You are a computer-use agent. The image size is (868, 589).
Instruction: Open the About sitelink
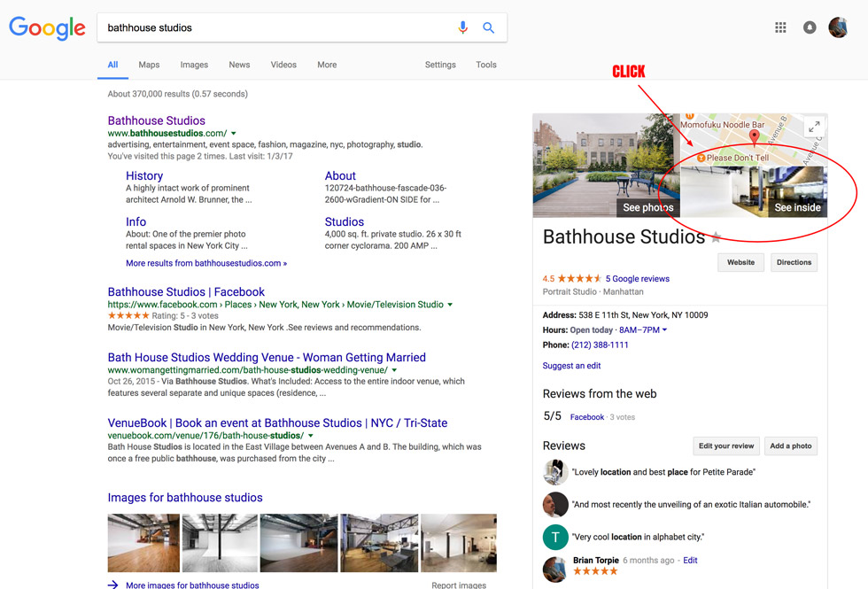click(x=340, y=176)
